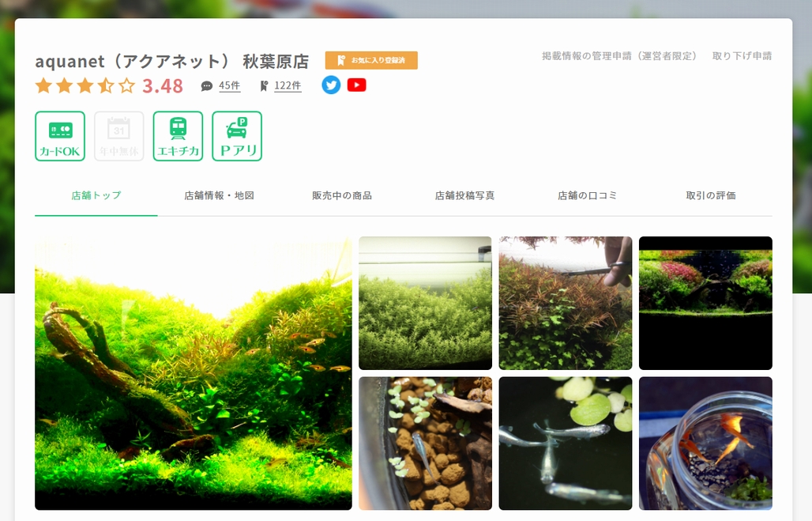Open the large green aquascape photo
Image resolution: width=812 pixels, height=521 pixels.
tap(192, 372)
